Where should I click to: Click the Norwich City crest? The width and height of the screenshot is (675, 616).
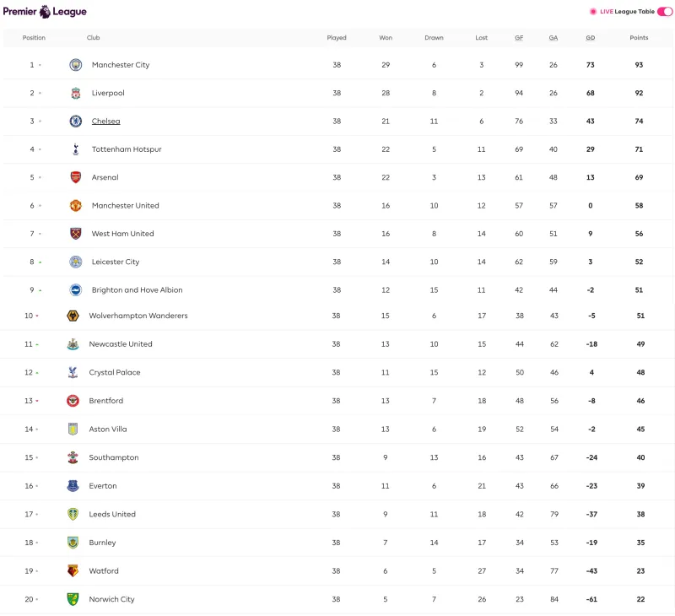point(73,599)
